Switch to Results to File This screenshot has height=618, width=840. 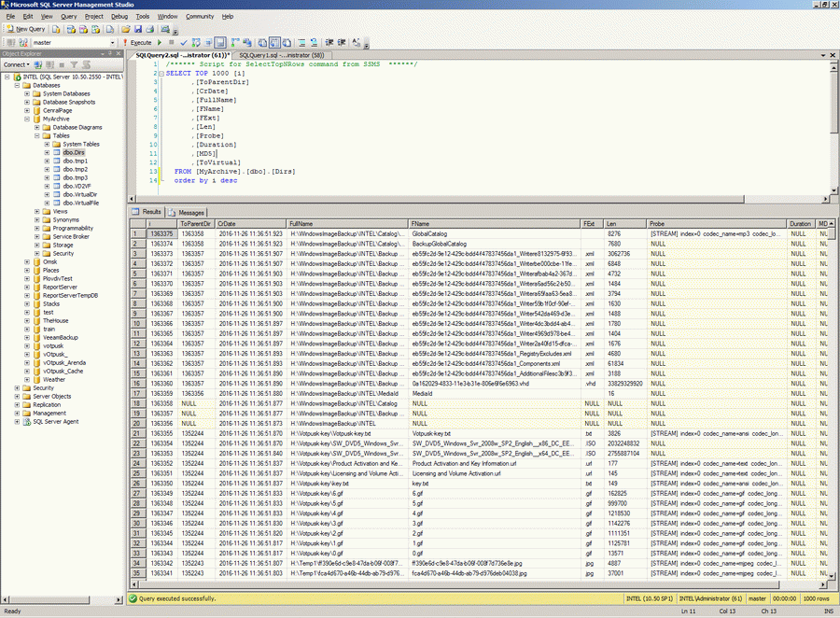(287, 42)
